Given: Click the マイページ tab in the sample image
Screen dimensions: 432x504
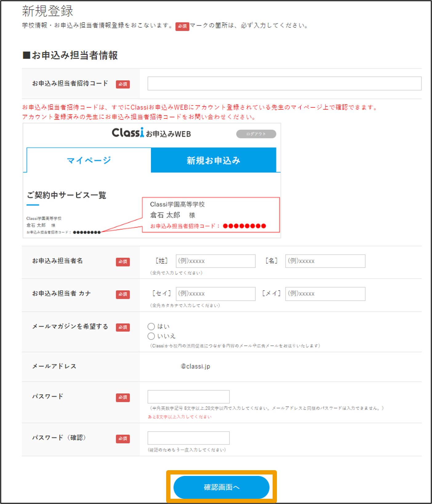Looking at the screenshot, I should pyautogui.click(x=89, y=160).
